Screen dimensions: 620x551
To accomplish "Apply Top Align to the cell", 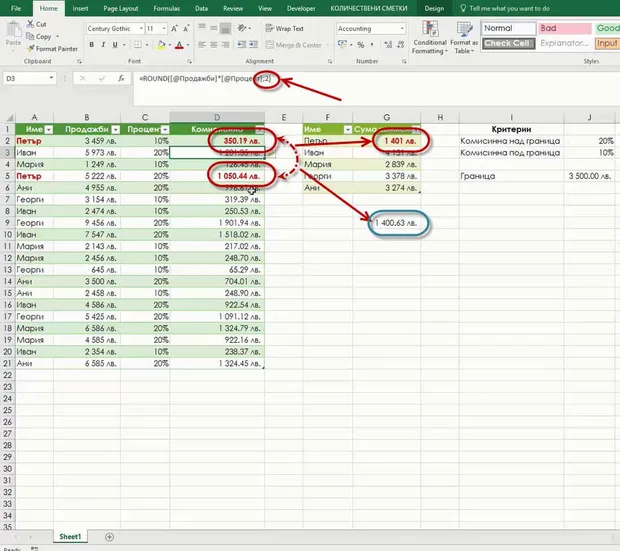I will (x=202, y=28).
